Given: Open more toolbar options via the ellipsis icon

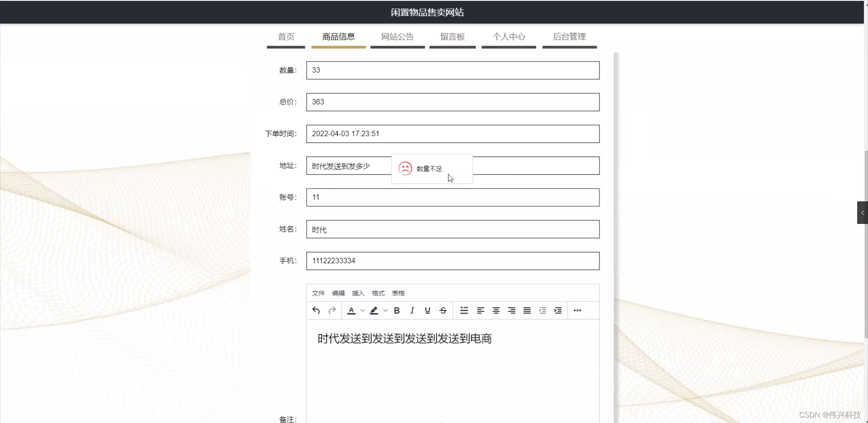Looking at the screenshot, I should click(x=577, y=310).
